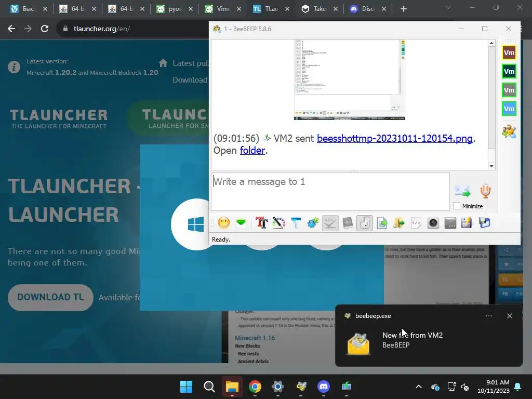Click the send folder icon
Image resolution: width=532 pixels, height=399 pixels.
[399, 223]
